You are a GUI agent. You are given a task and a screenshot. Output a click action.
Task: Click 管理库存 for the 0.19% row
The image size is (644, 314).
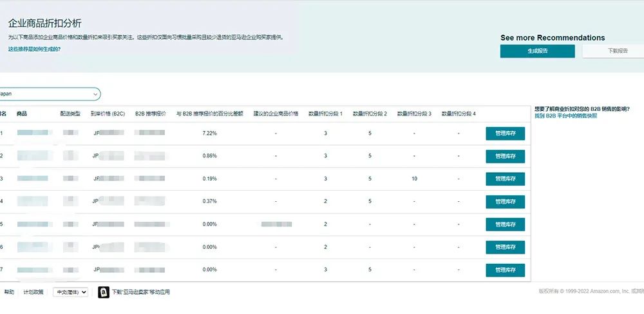505,179
